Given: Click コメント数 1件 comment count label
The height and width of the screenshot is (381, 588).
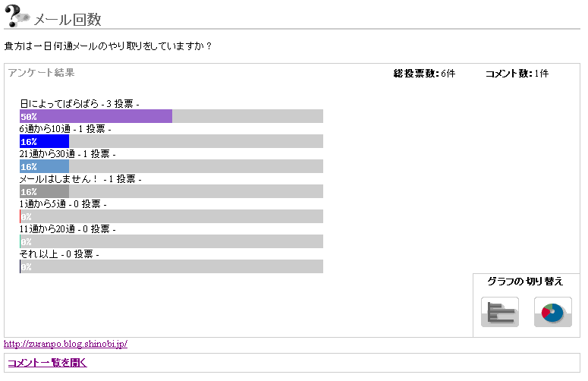Looking at the screenshot, I should point(517,74).
